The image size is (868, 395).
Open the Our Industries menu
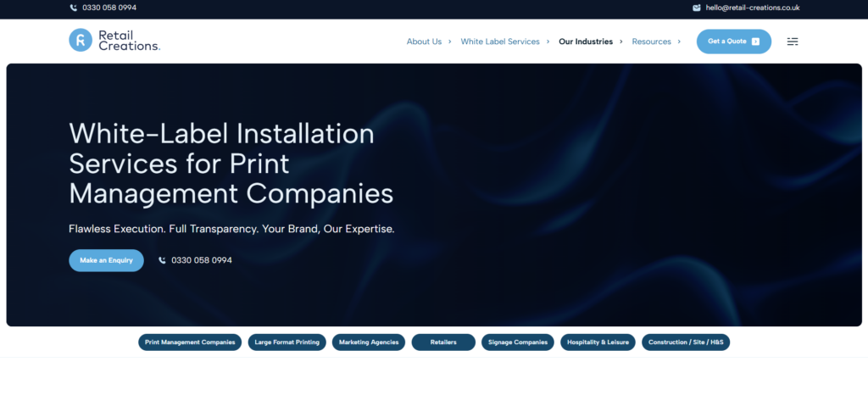click(586, 42)
